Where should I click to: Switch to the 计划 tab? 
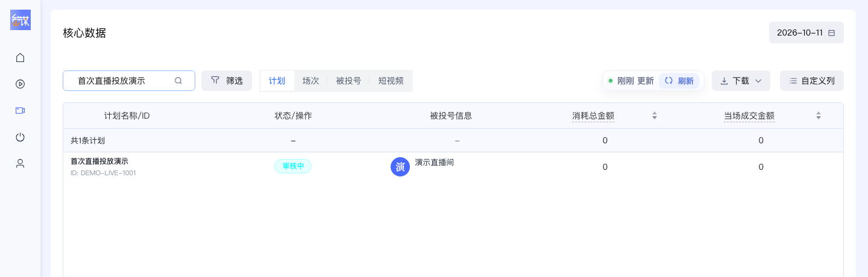[x=277, y=81]
